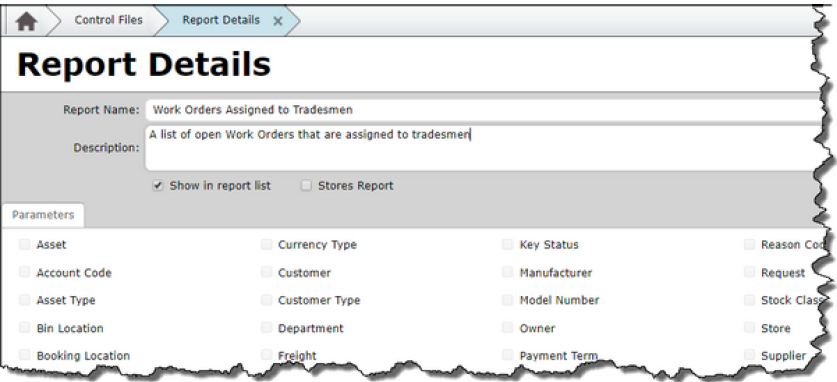Go to the Home breadcrumb icon
This screenshot has height=382, width=837.
(26, 21)
